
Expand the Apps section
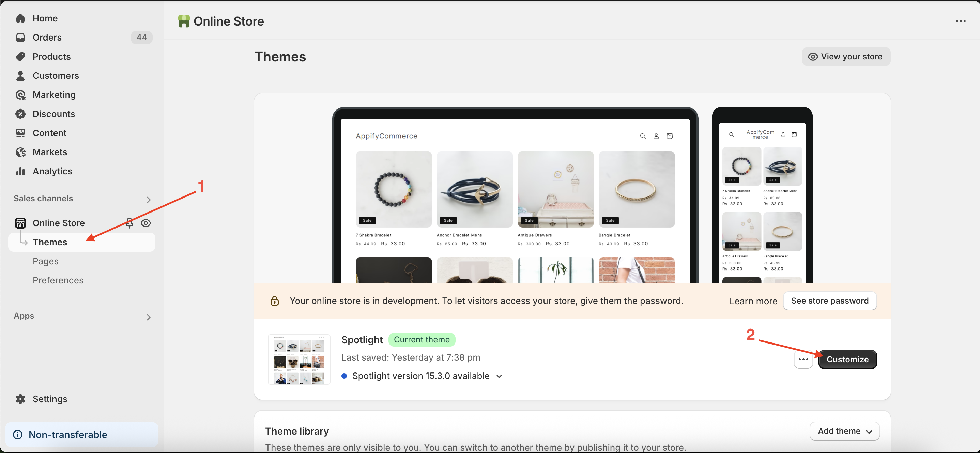click(x=149, y=317)
